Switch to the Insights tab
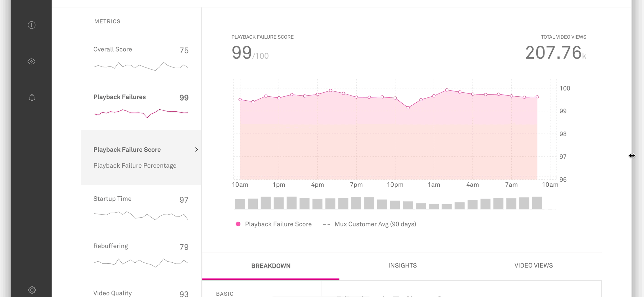The width and height of the screenshot is (644, 297). tap(402, 265)
